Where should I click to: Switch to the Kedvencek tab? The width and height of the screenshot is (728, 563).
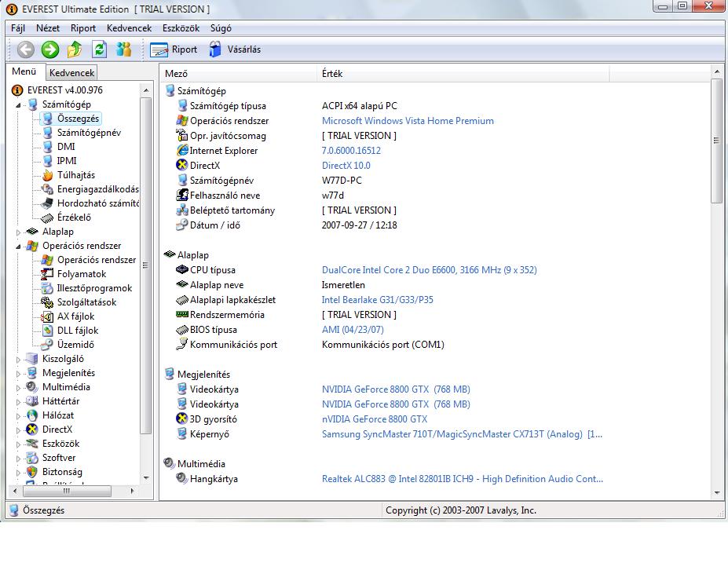pyautogui.click(x=71, y=73)
